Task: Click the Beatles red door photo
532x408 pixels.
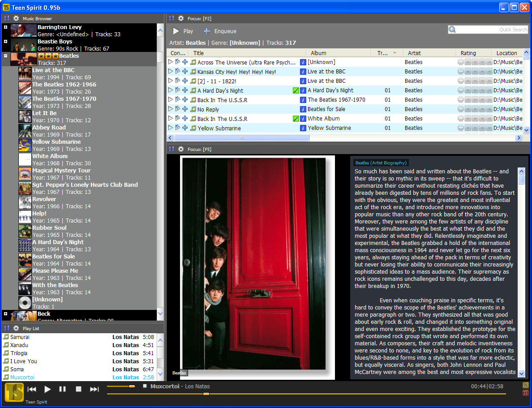Action: pos(254,264)
